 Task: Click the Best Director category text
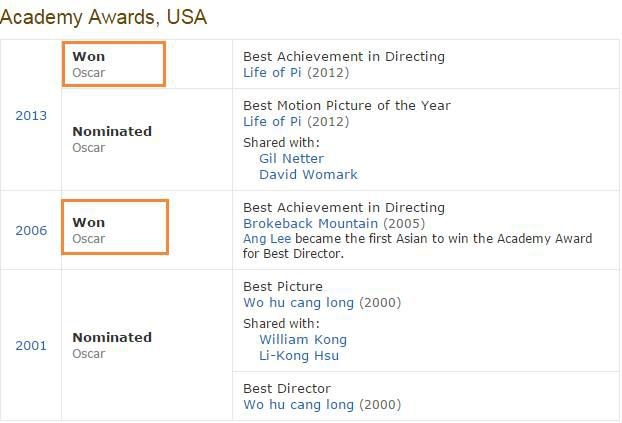click(287, 388)
